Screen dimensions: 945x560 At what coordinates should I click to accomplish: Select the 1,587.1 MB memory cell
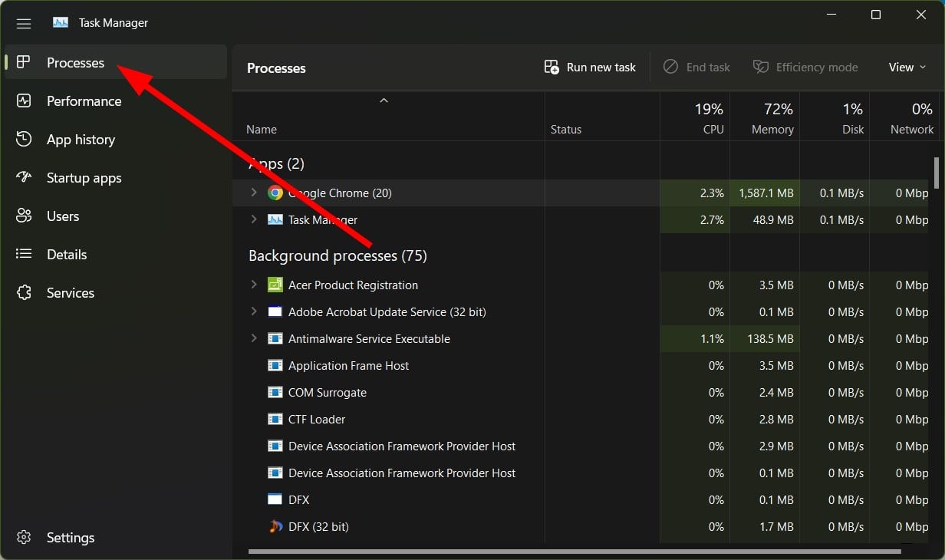[765, 193]
